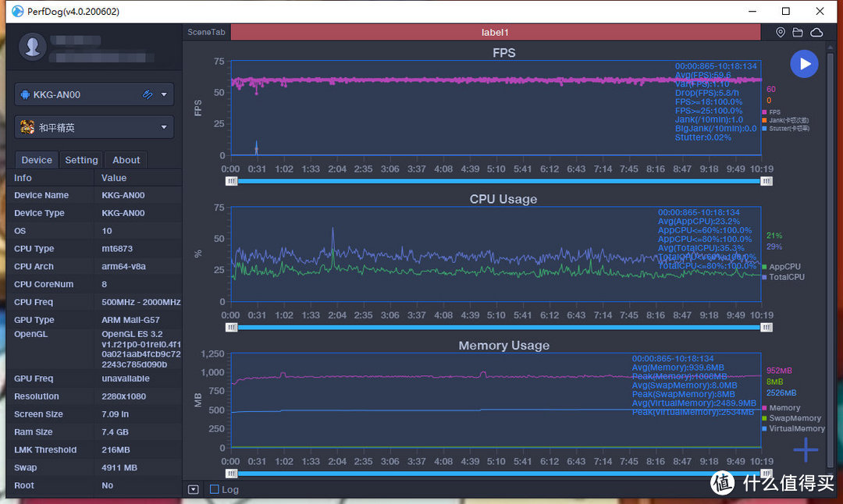This screenshot has height=504, width=843.
Task: Grab right handle of FPS range slider
Action: coord(767,181)
